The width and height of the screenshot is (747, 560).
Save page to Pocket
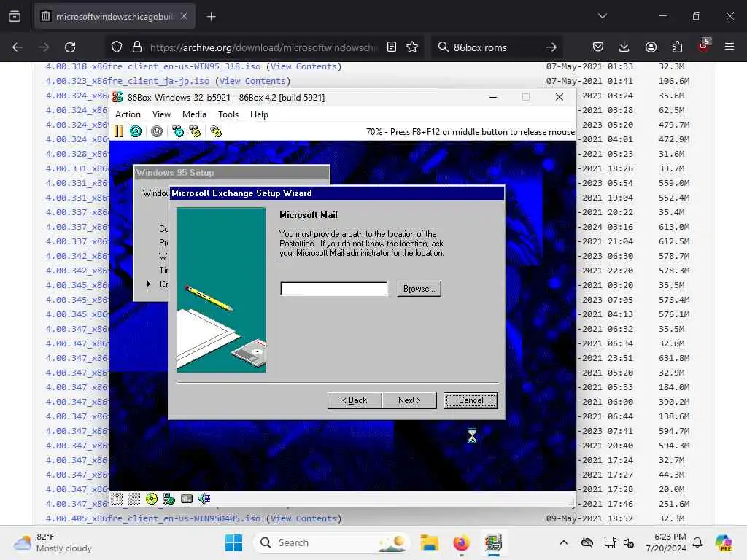(598, 47)
